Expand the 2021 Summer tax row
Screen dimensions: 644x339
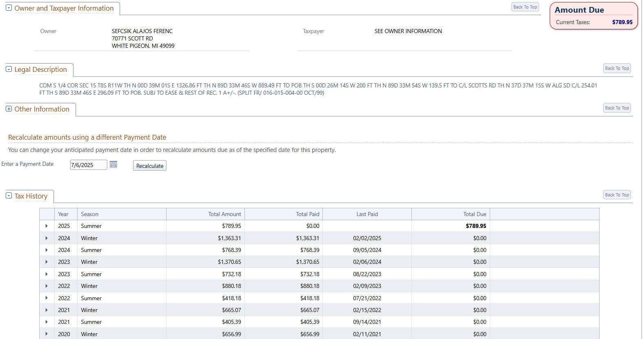click(x=47, y=322)
